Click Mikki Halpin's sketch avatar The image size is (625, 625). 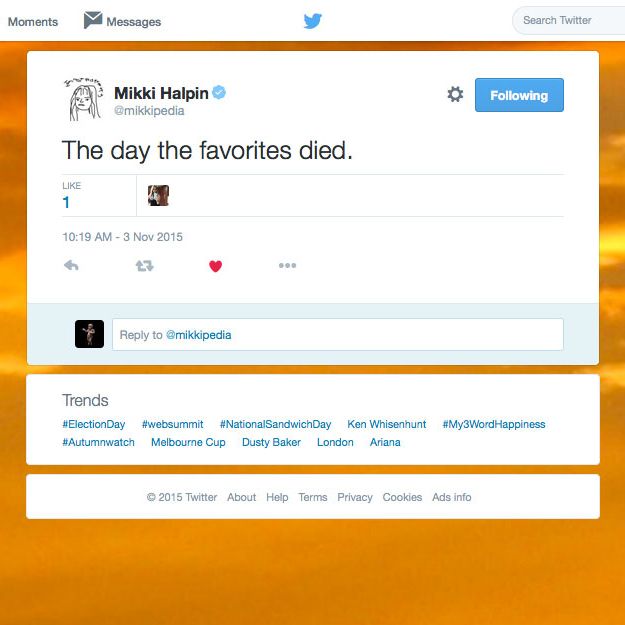[84, 99]
